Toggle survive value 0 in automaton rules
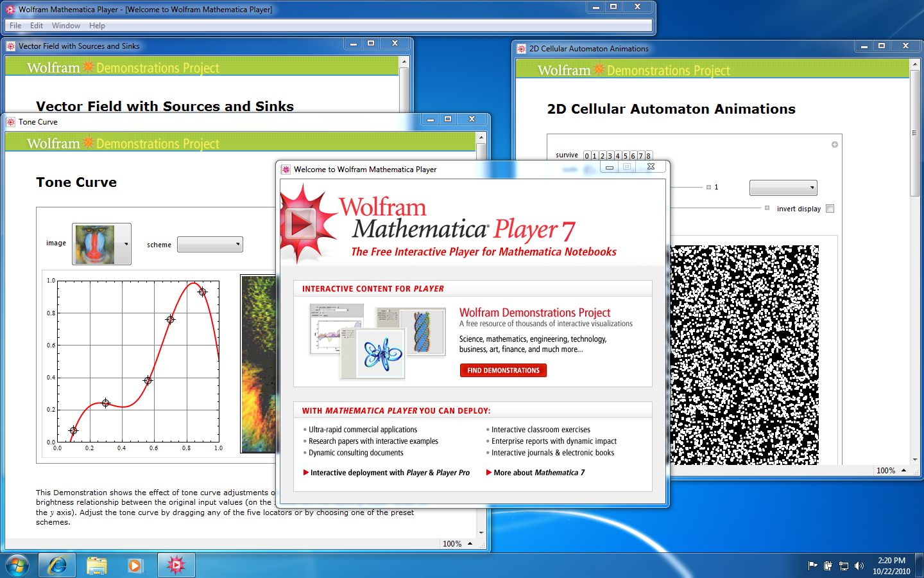Screen dimensions: 924x578 tap(586, 155)
